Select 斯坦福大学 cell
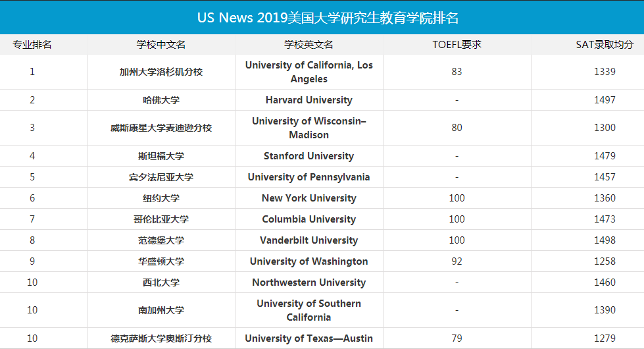The height and width of the screenshot is (349, 644). (161, 156)
